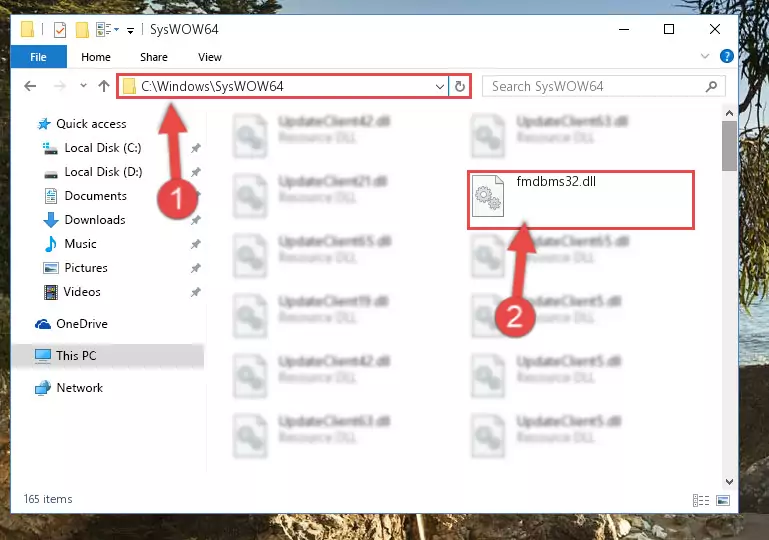Image resolution: width=769 pixels, height=540 pixels.
Task: Select OneDrive in navigation pane
Action: pos(81,324)
